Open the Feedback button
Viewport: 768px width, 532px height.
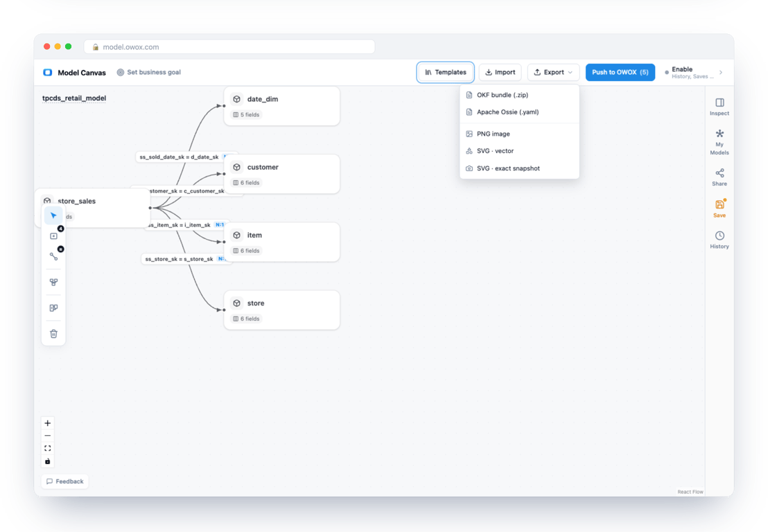65,481
